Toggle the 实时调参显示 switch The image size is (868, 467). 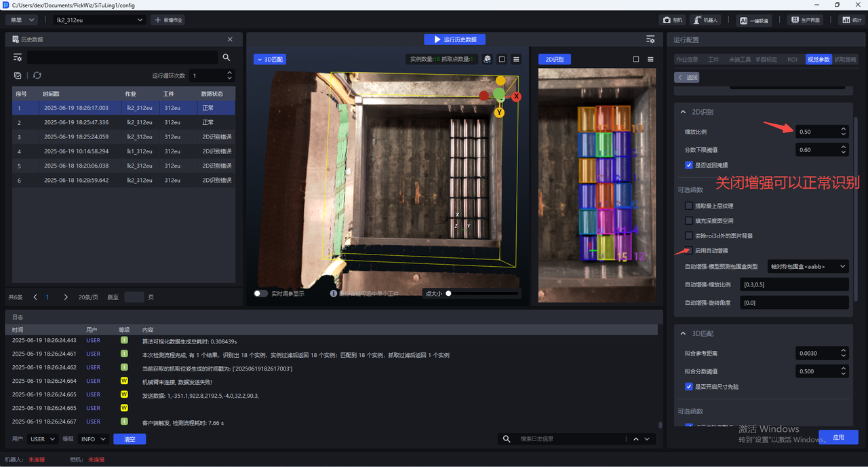260,293
